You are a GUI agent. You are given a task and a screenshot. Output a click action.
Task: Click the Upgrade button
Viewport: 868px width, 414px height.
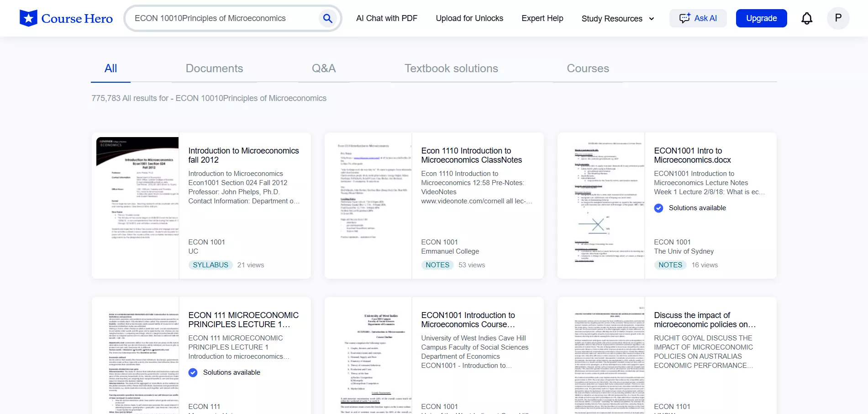[762, 18]
